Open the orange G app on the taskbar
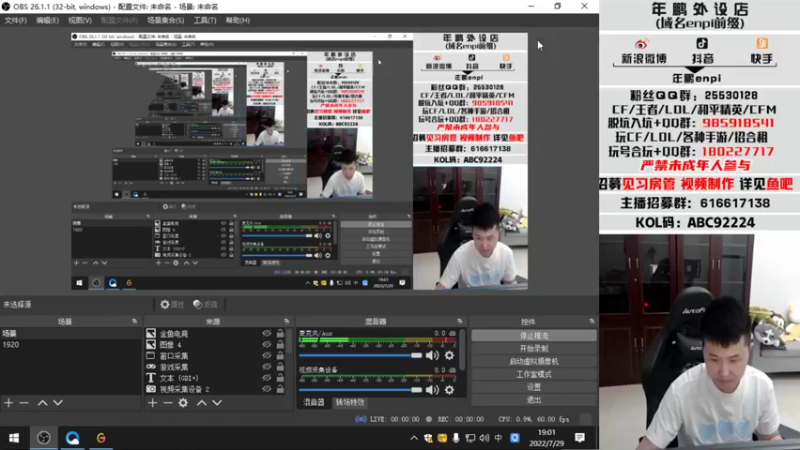The height and width of the screenshot is (450, 800). (x=101, y=438)
